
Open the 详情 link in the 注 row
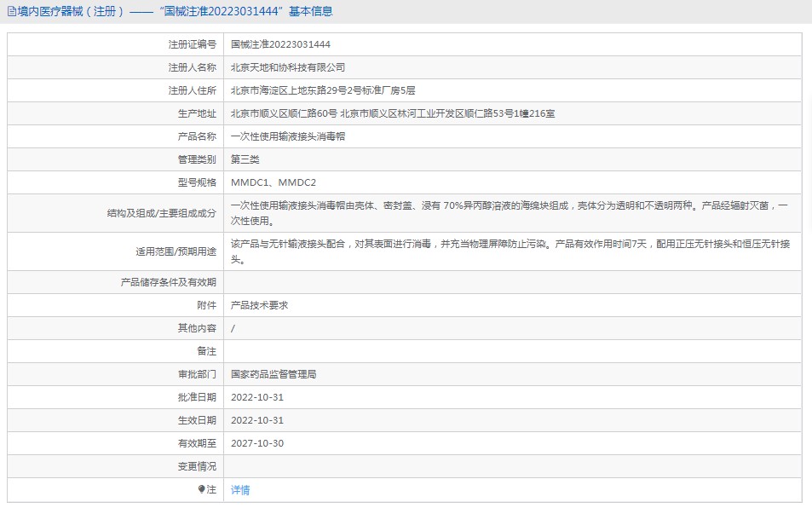tap(239, 490)
